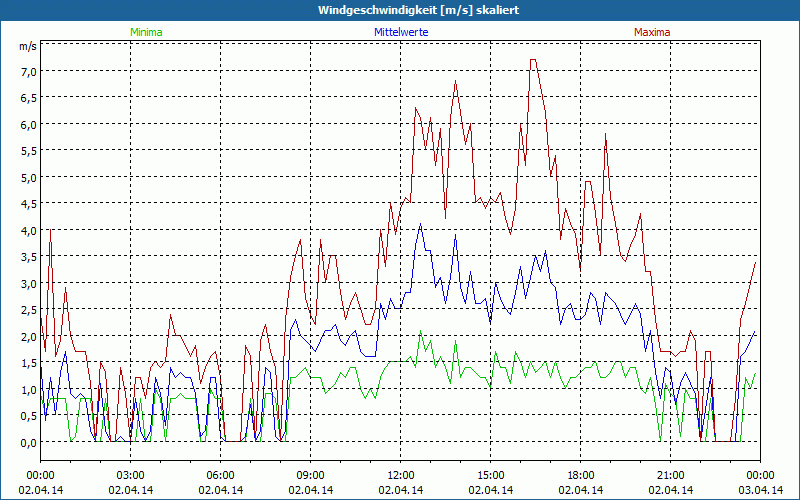The height and width of the screenshot is (500, 800).
Task: Select the green Minima legend label
Action: [145, 32]
